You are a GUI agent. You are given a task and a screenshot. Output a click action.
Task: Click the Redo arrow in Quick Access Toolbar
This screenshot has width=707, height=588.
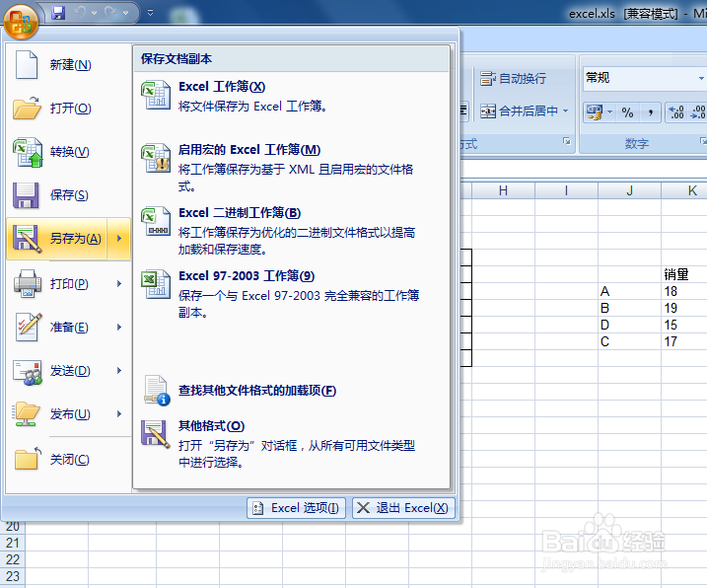[x=110, y=12]
